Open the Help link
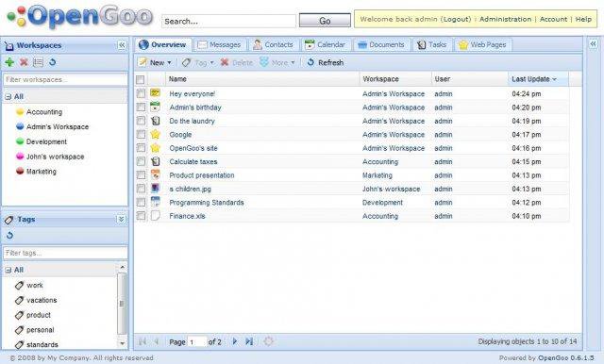This screenshot has width=604, height=364. pyautogui.click(x=583, y=19)
